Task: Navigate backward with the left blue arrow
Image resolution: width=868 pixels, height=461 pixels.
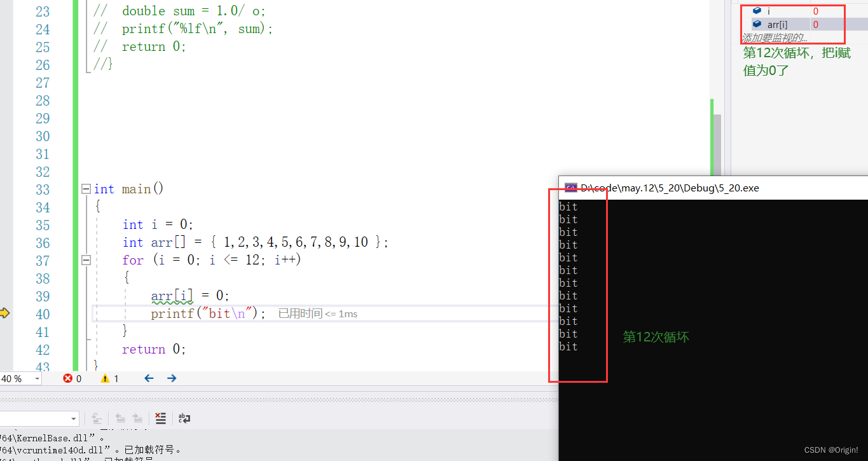Action: [149, 378]
